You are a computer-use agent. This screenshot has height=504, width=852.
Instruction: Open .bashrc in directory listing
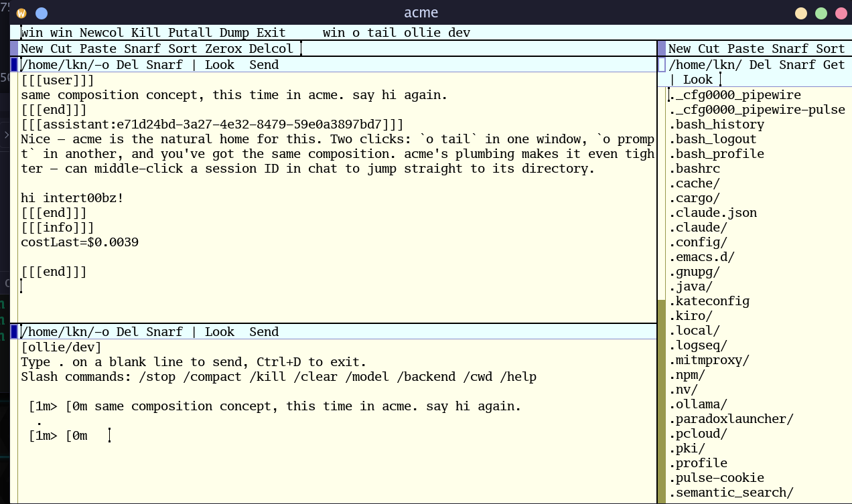tap(694, 169)
